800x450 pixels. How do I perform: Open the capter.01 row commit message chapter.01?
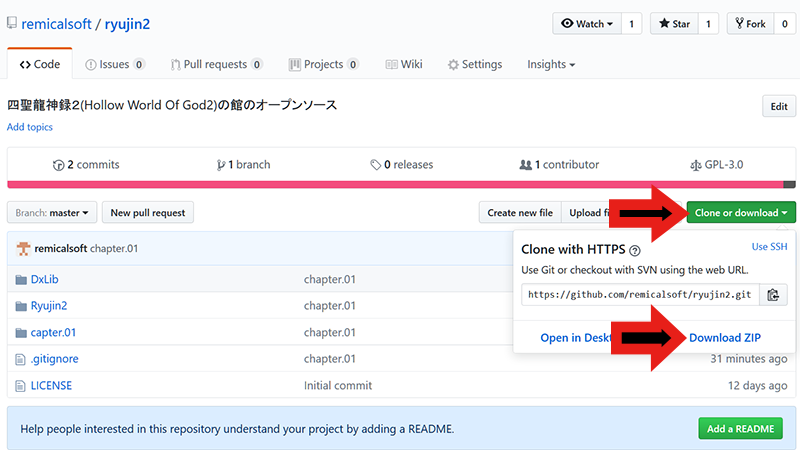330,332
